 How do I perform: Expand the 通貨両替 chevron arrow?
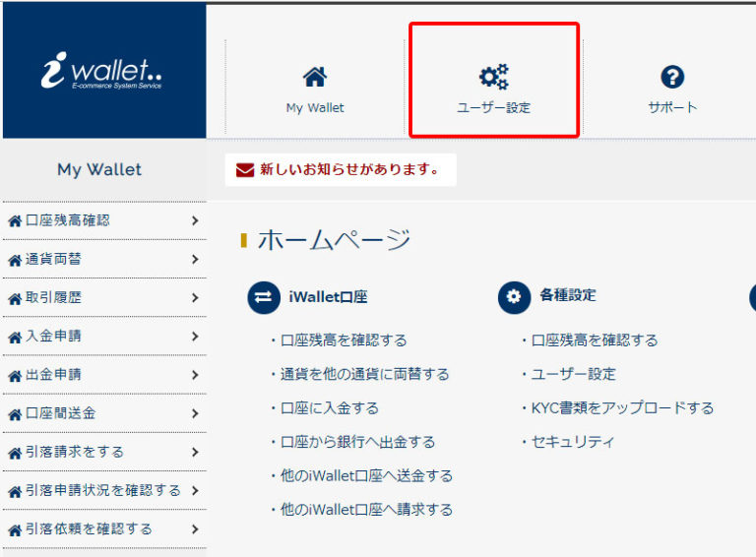pos(195,259)
